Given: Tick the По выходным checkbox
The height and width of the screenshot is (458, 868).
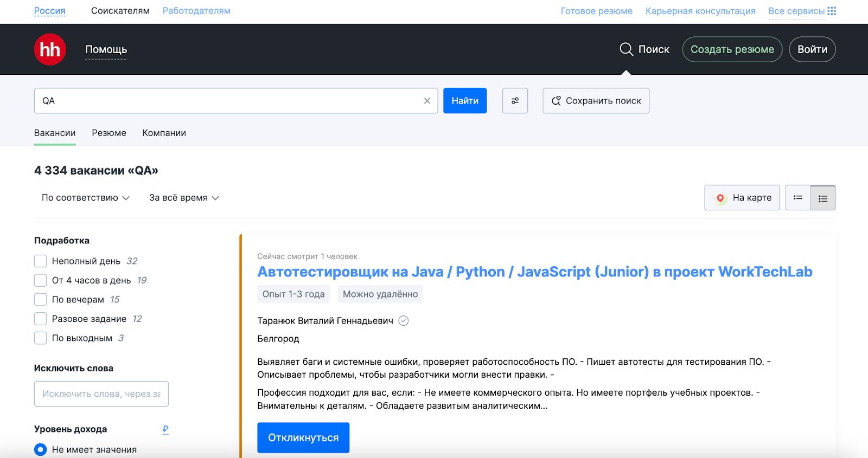Looking at the screenshot, I should coord(40,338).
